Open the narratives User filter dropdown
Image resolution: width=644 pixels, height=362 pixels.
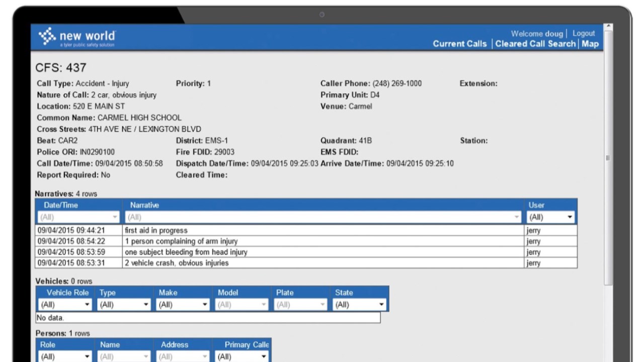(551, 217)
